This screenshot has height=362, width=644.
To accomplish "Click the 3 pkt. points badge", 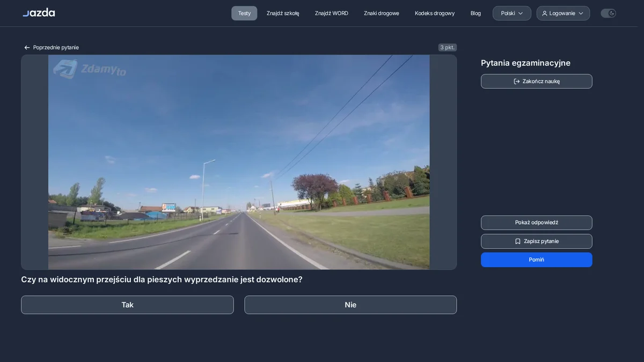I will tap(448, 48).
